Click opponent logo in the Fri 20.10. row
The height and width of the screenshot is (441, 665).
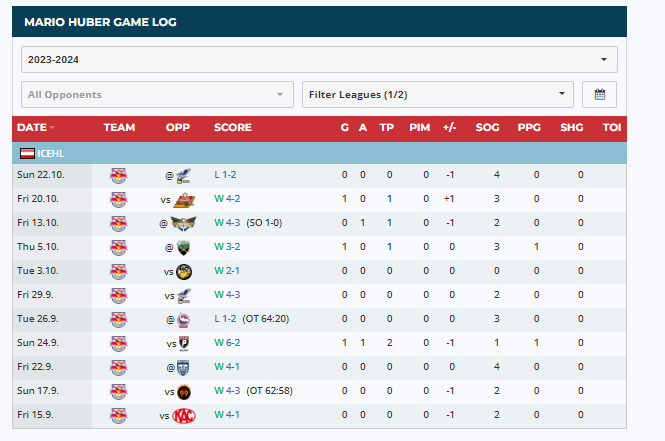[x=184, y=199]
